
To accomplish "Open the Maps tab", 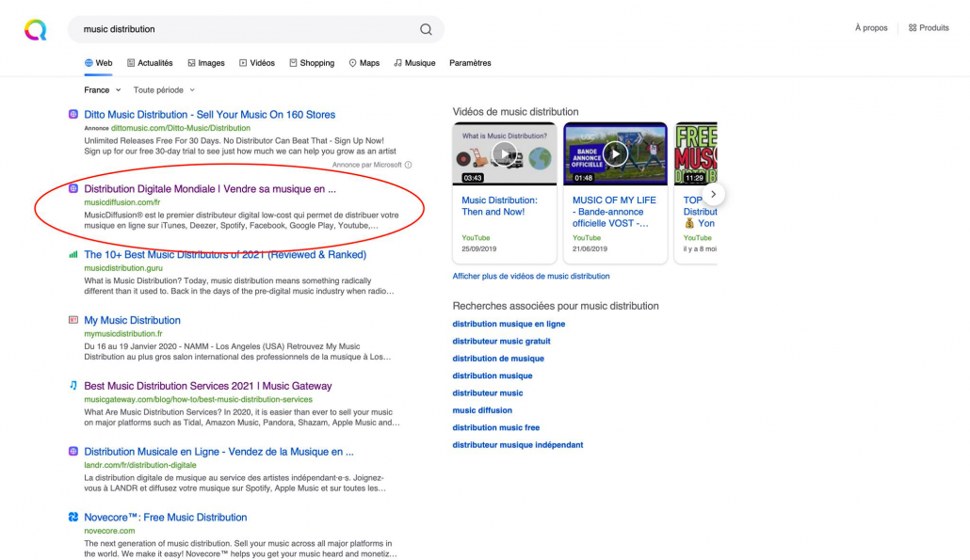I will click(364, 63).
